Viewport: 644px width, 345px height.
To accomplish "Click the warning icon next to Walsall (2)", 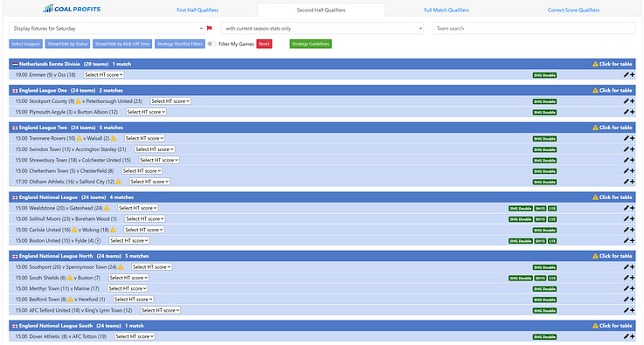I will coord(114,138).
